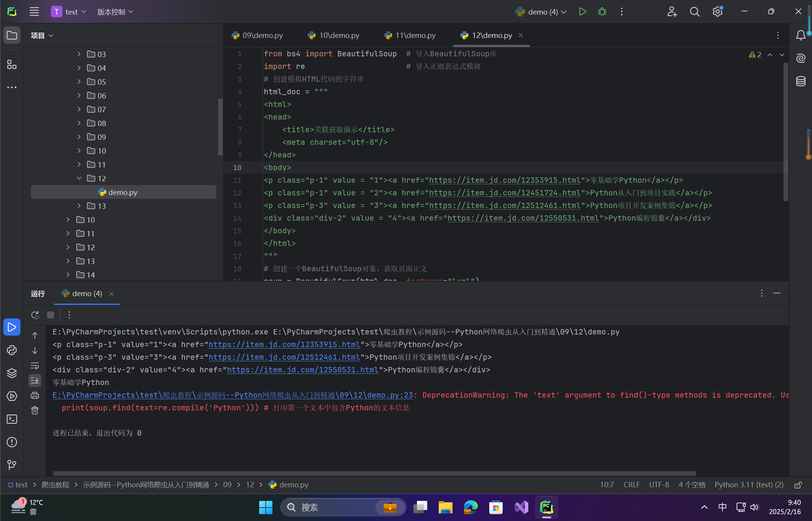
Task: Toggle read-only lock in status bar
Action: (798, 485)
